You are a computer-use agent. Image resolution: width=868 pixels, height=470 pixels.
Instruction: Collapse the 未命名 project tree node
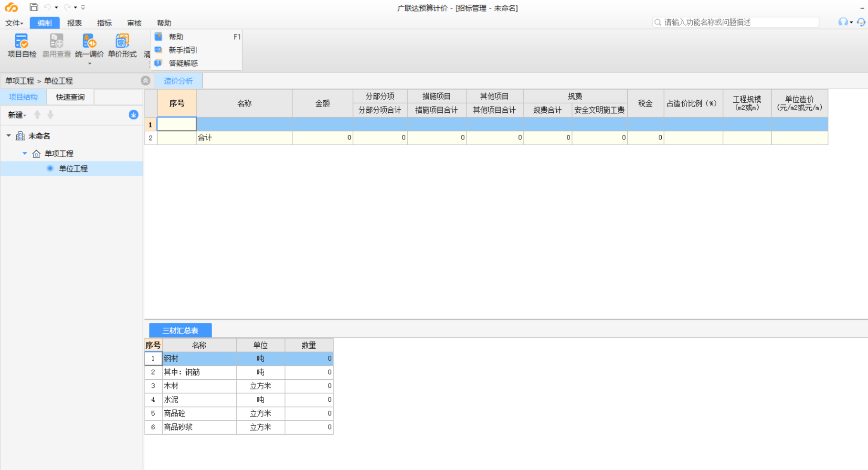point(9,136)
